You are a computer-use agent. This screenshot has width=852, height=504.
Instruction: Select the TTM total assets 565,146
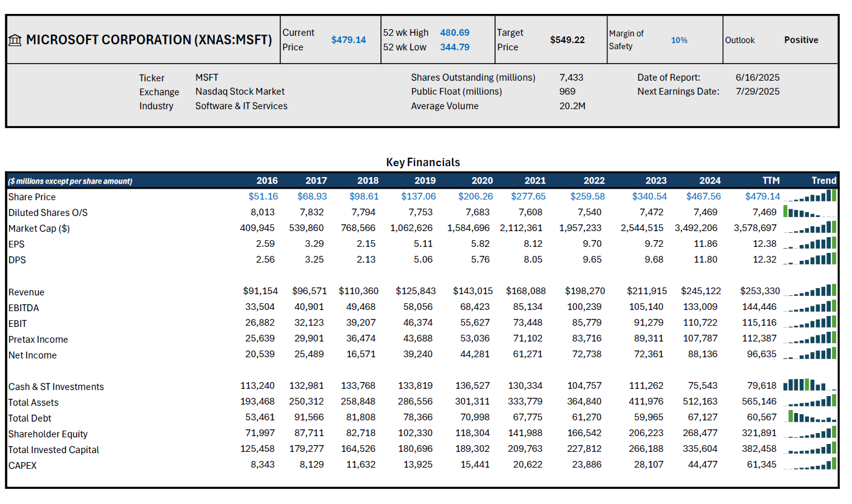click(x=760, y=402)
